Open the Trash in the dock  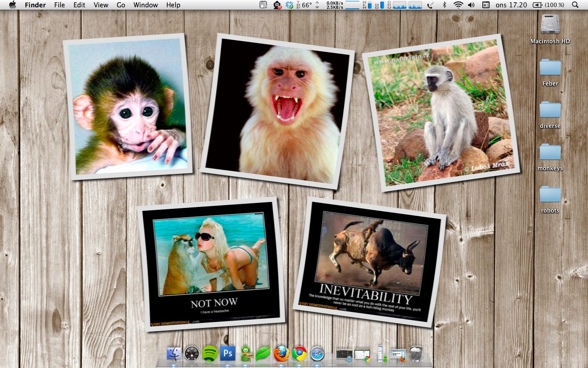(416, 354)
